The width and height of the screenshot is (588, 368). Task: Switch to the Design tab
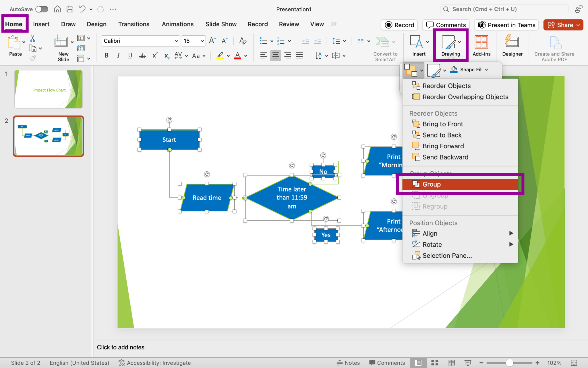96,24
